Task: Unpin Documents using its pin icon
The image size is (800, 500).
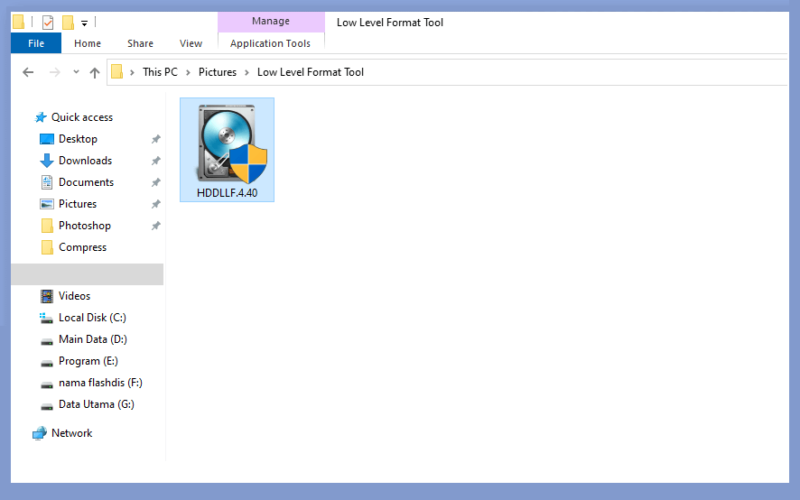Action: click(x=156, y=182)
